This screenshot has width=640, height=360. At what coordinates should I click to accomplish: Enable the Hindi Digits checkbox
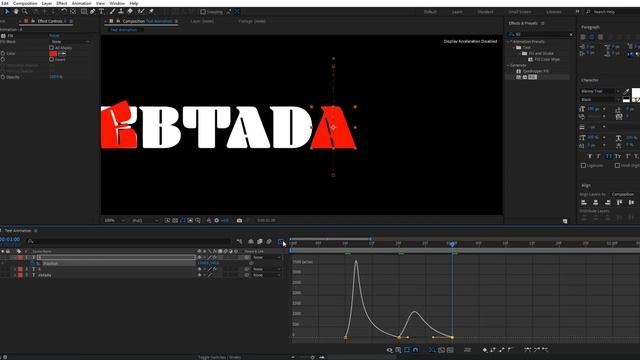(x=618, y=166)
